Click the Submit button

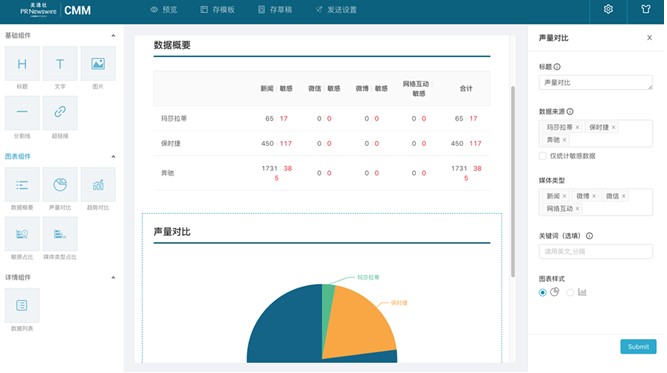click(638, 347)
